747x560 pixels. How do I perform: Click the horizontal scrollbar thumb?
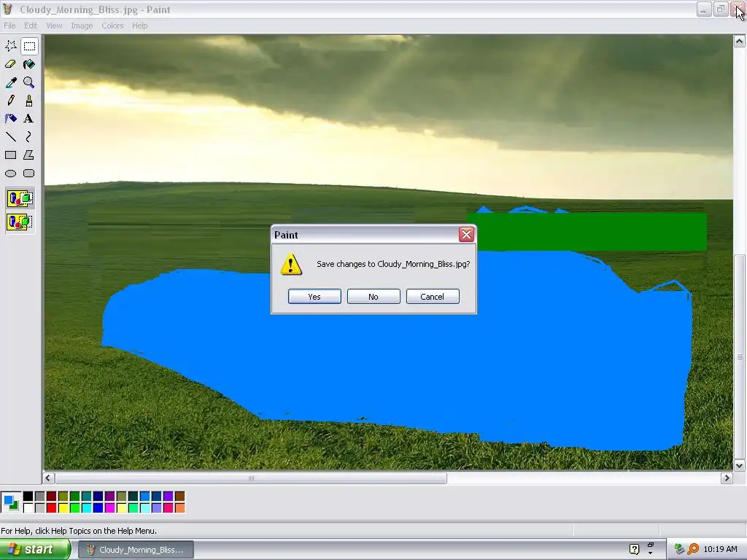coord(251,478)
